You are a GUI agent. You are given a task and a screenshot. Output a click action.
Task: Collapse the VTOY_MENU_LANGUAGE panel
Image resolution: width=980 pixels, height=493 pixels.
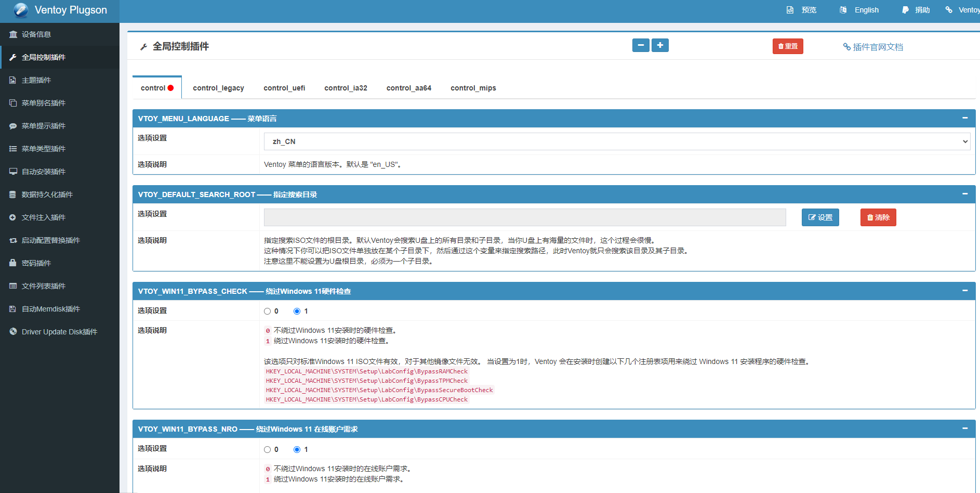pyautogui.click(x=965, y=118)
